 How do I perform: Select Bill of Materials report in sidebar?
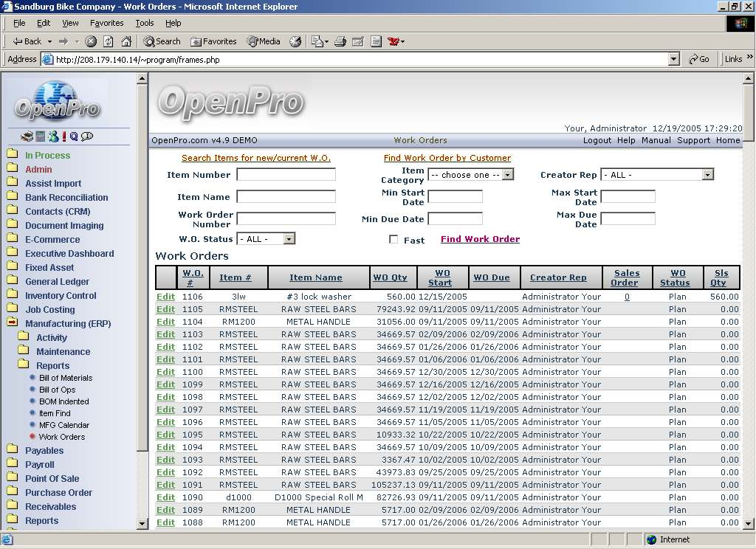(66, 378)
